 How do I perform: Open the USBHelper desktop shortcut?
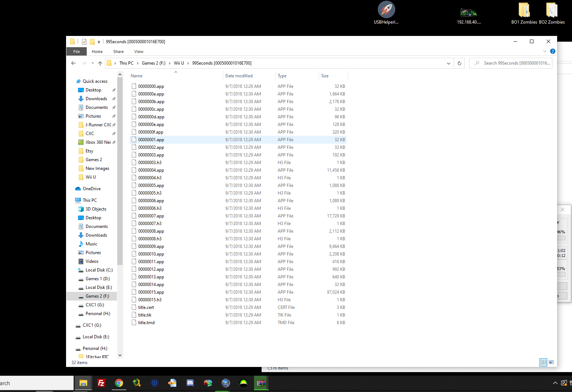pyautogui.click(x=386, y=13)
